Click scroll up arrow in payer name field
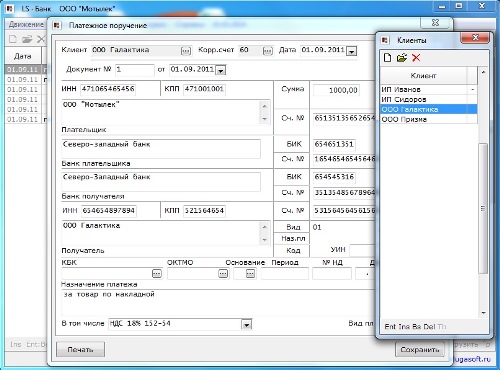 (x=264, y=106)
